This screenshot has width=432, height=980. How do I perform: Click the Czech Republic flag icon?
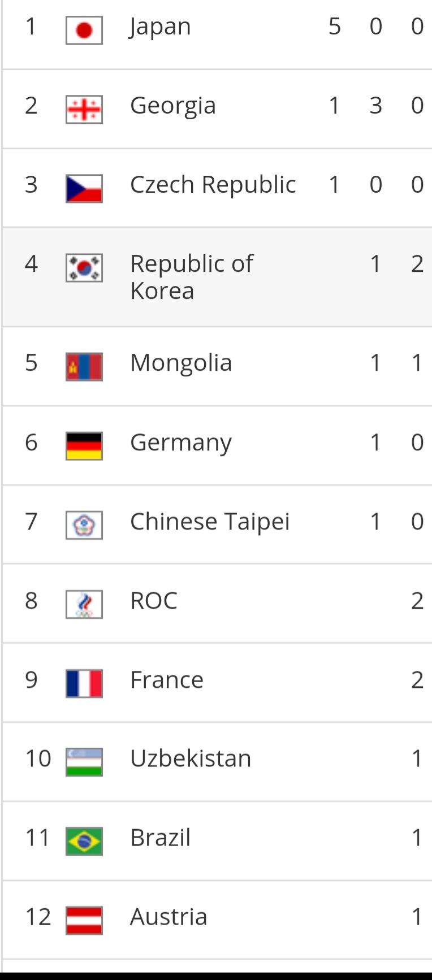84,188
